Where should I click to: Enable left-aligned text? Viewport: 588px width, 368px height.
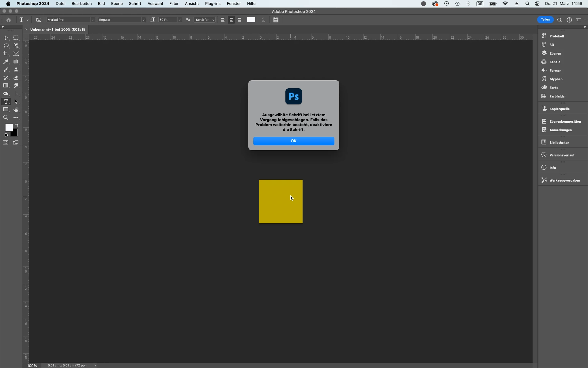(x=223, y=20)
